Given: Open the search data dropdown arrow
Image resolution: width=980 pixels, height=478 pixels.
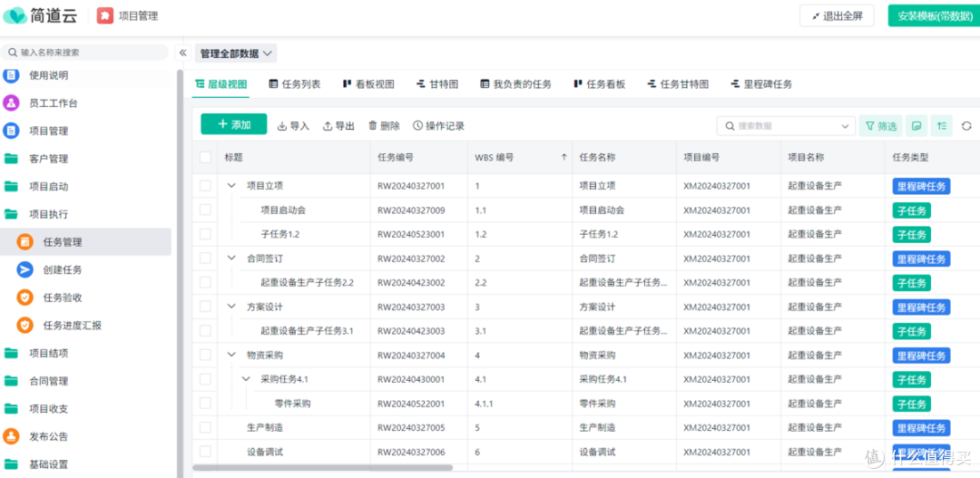Looking at the screenshot, I should coord(846,126).
